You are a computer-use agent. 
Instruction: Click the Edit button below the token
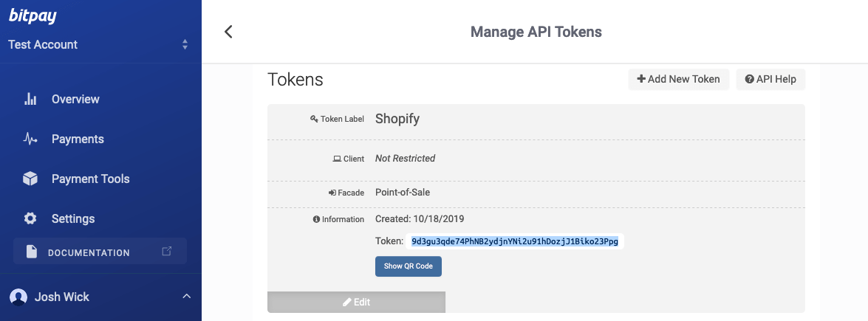coord(356,302)
